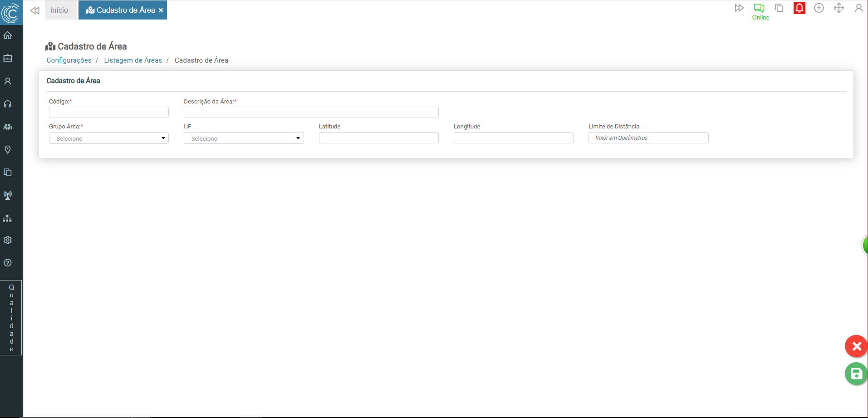
Task: Collapse sidebar with double left arrow
Action: [35, 10]
